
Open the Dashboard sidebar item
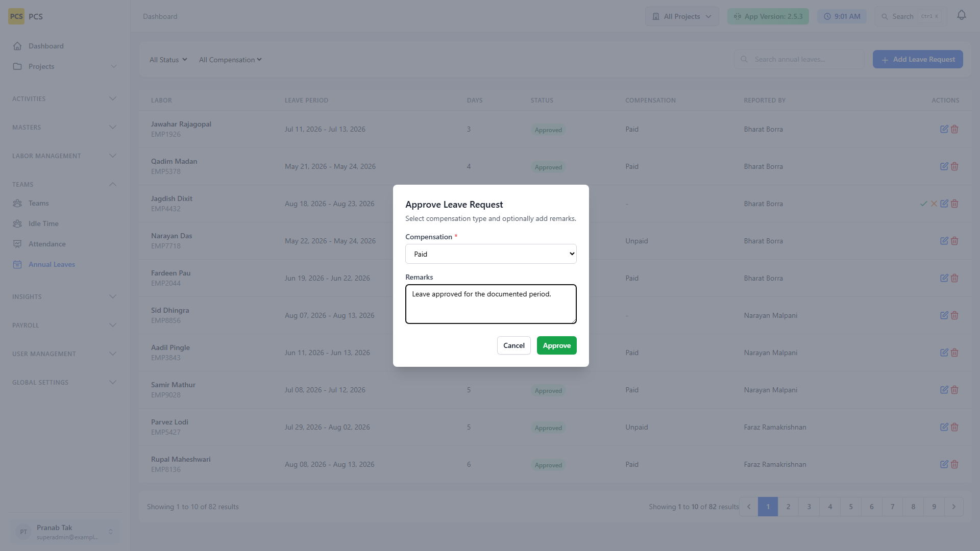[x=65, y=46]
